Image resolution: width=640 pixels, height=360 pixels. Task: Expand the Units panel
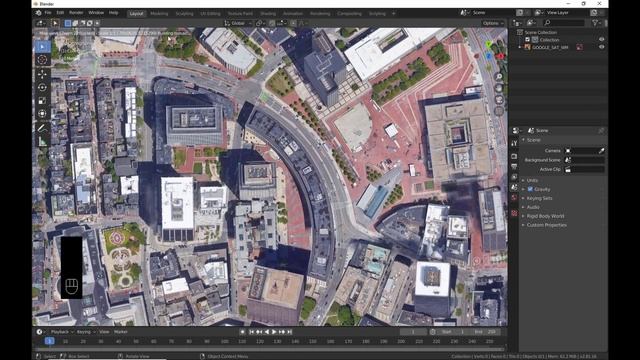pyautogui.click(x=532, y=180)
